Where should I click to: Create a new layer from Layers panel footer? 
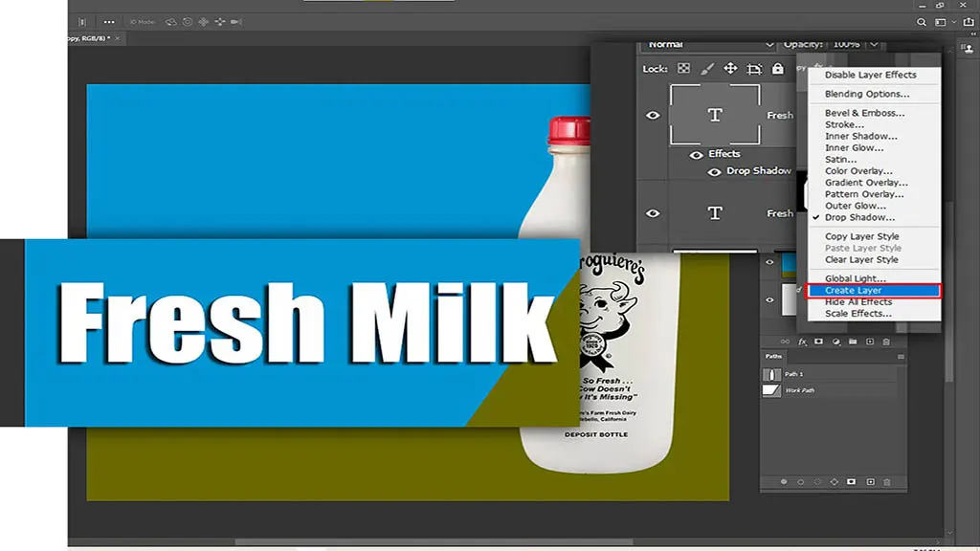(869, 342)
